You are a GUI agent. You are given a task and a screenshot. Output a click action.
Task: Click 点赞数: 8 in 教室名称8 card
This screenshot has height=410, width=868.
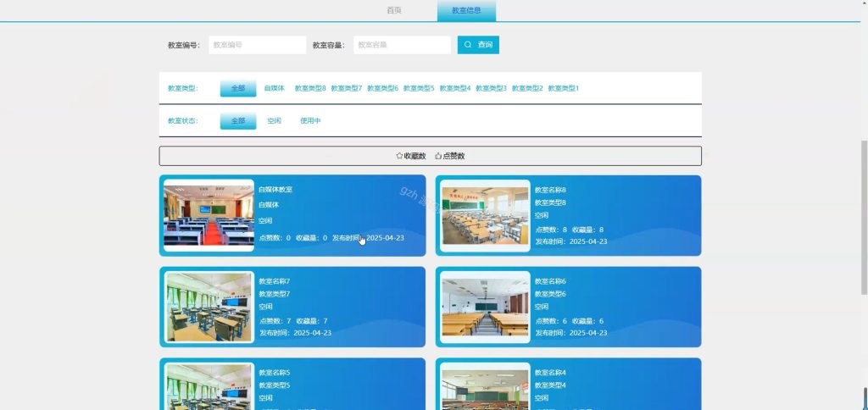pos(551,230)
